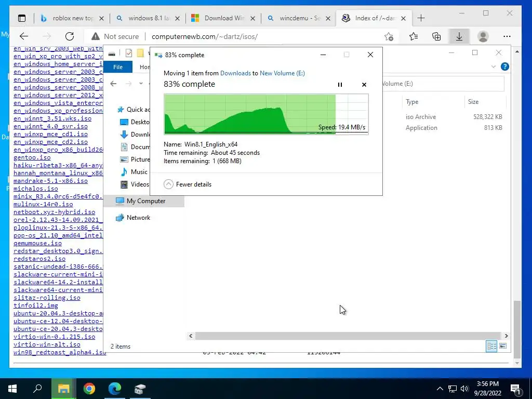Open michalos.iso link
532x399 pixels.
[36, 189]
